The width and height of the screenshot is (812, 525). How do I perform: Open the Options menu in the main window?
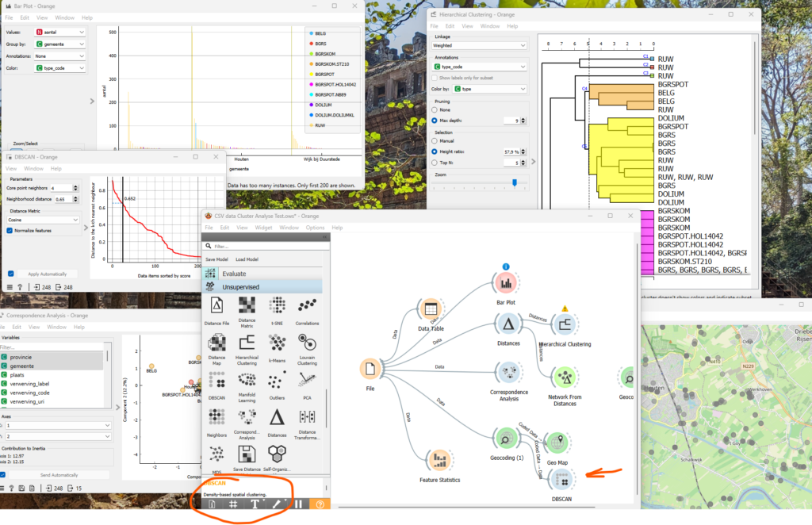(x=315, y=228)
